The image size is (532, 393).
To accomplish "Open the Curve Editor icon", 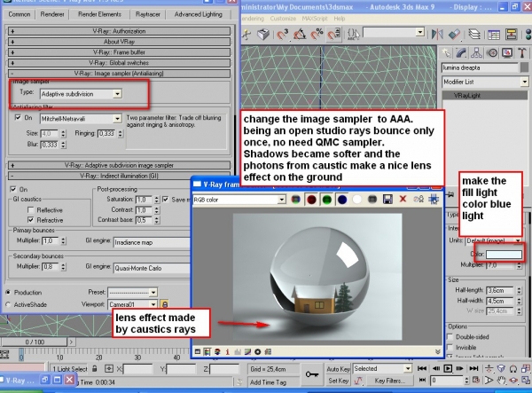I will pyautogui.click(x=494, y=35).
